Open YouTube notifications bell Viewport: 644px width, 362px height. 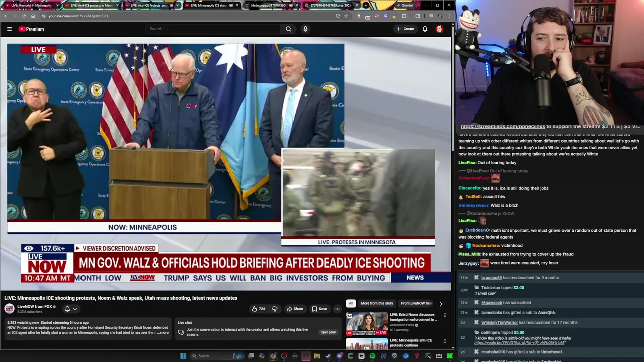click(425, 29)
